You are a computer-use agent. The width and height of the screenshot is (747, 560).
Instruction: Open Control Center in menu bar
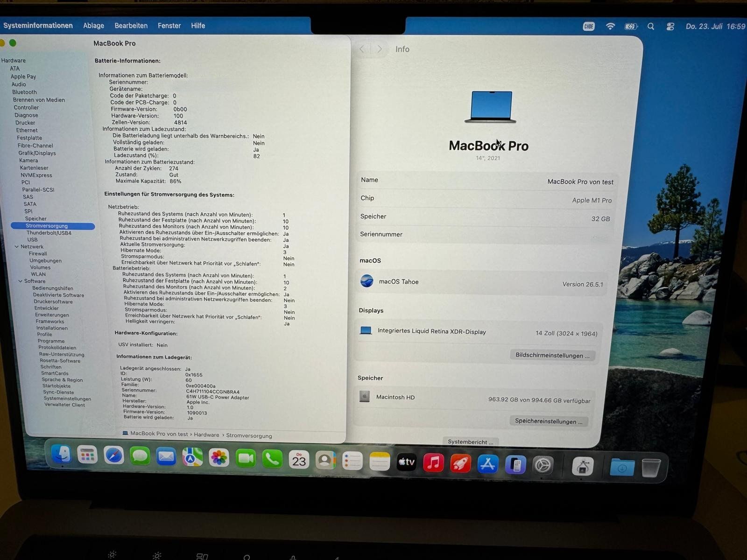pos(670,27)
